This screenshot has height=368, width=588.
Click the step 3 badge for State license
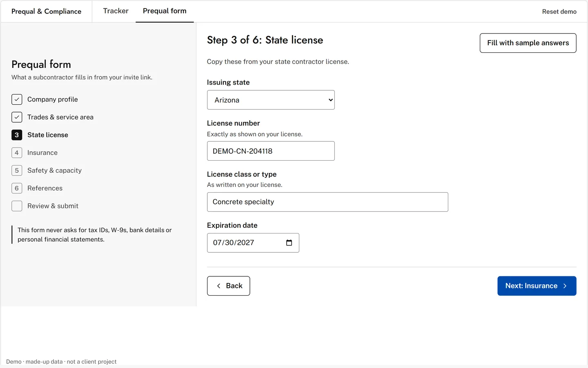(17, 135)
